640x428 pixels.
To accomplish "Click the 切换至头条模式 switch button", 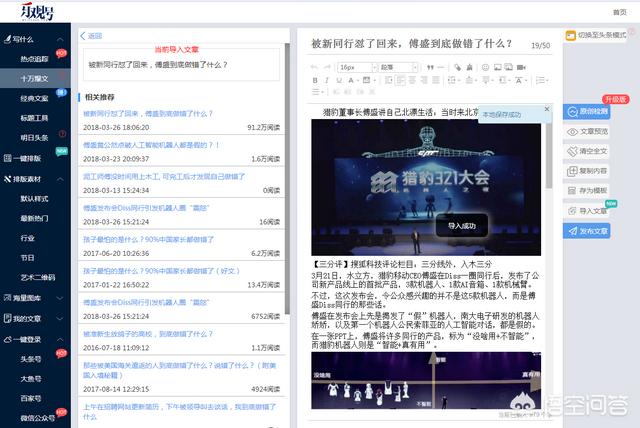I will tap(596, 35).
